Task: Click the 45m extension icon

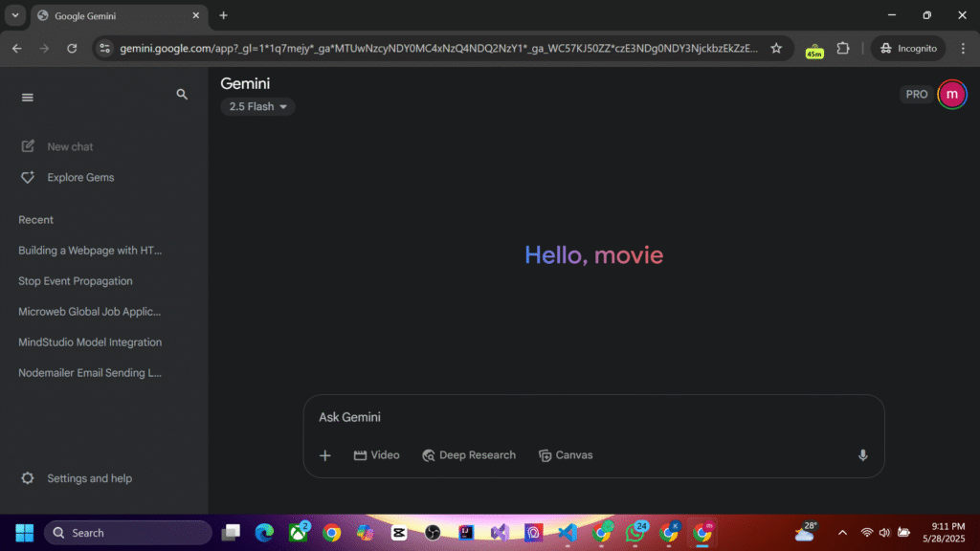Action: pos(814,50)
